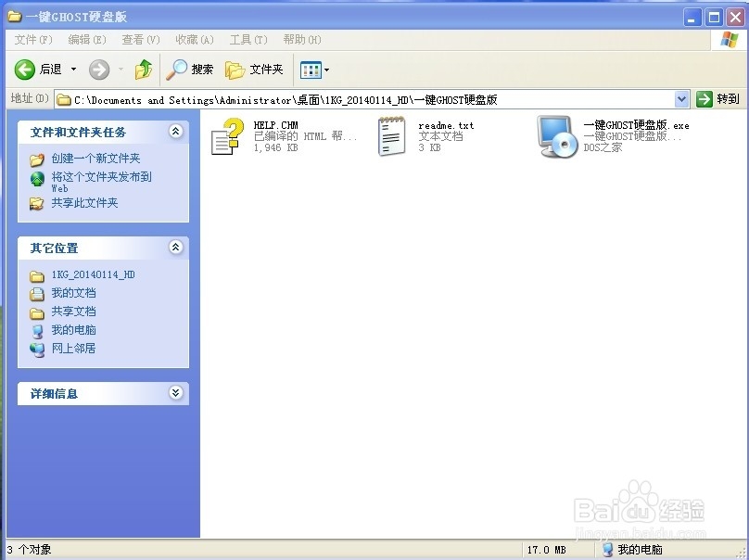Click the 17.0 MB status bar entry

(x=547, y=550)
